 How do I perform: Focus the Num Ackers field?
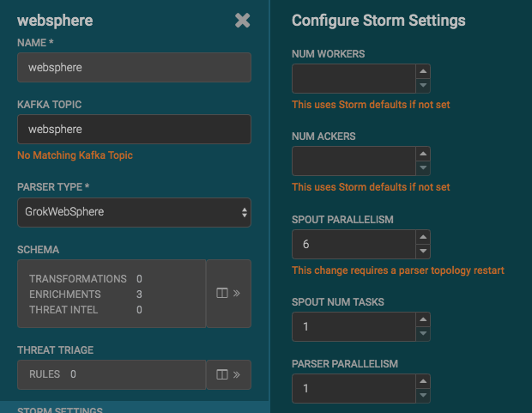tap(354, 161)
